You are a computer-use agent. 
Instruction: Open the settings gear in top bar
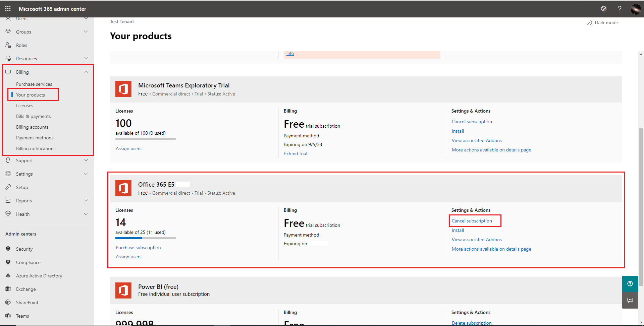coord(604,9)
